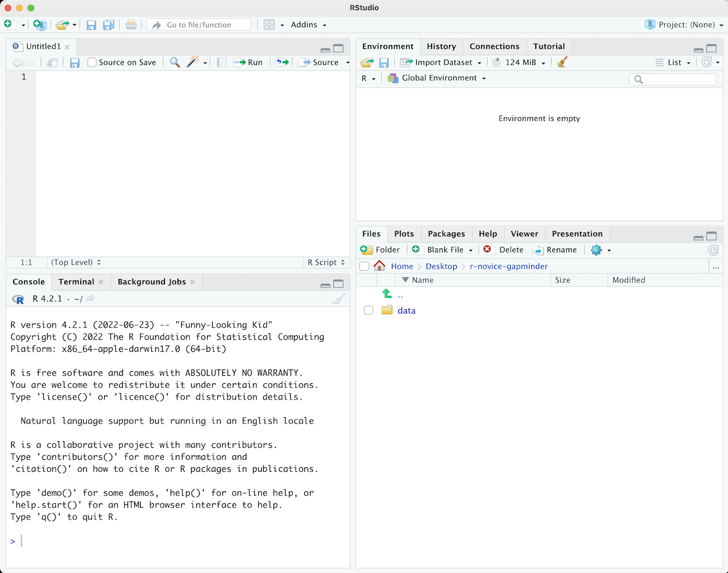Open the new file type dropdown arrow
The height and width of the screenshot is (573, 728).
(23, 25)
